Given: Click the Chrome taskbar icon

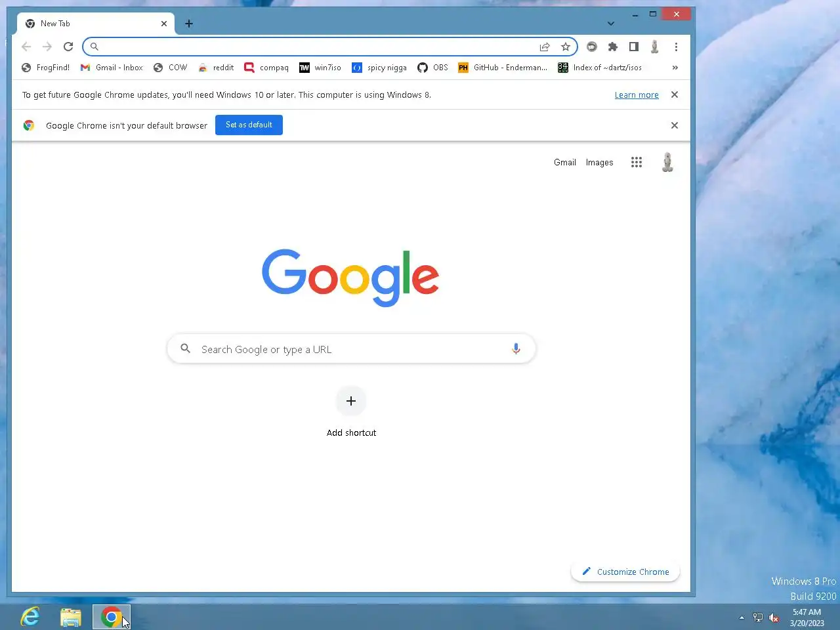Looking at the screenshot, I should [112, 617].
